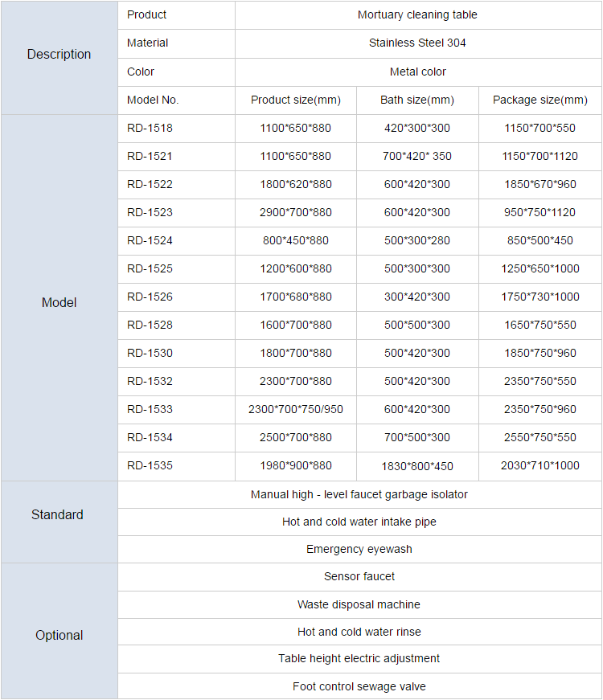The height and width of the screenshot is (700, 603).
Task: Select the Package size(mm) column header
Action: tap(540, 100)
